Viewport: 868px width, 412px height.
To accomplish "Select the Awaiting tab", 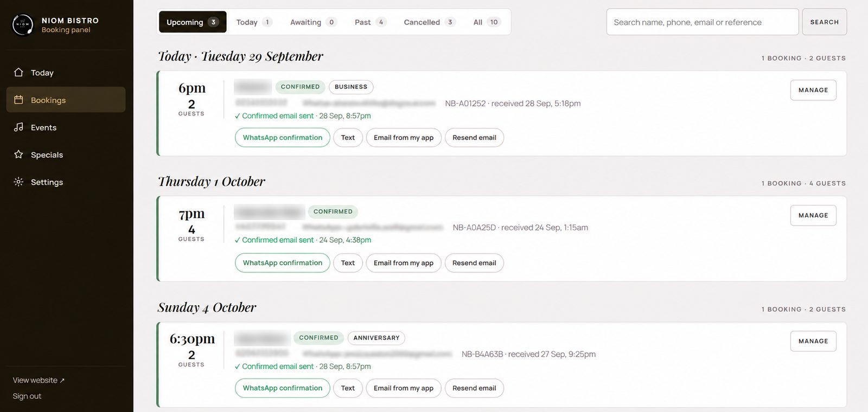I will (x=313, y=22).
